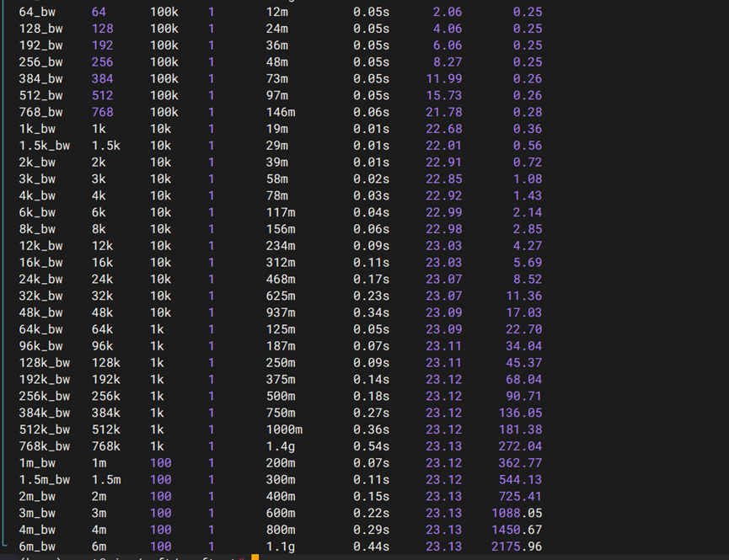
Task: Select the purple 384 size value
Action: pos(102,79)
